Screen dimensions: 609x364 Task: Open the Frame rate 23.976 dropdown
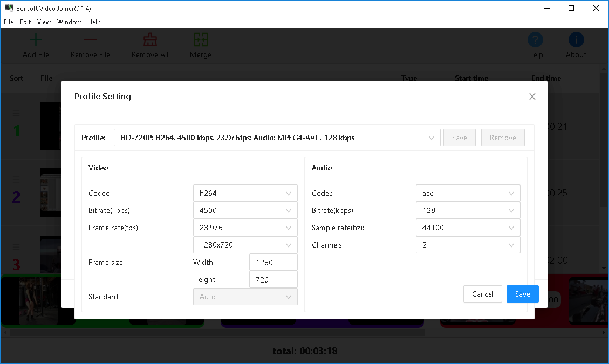(245, 228)
